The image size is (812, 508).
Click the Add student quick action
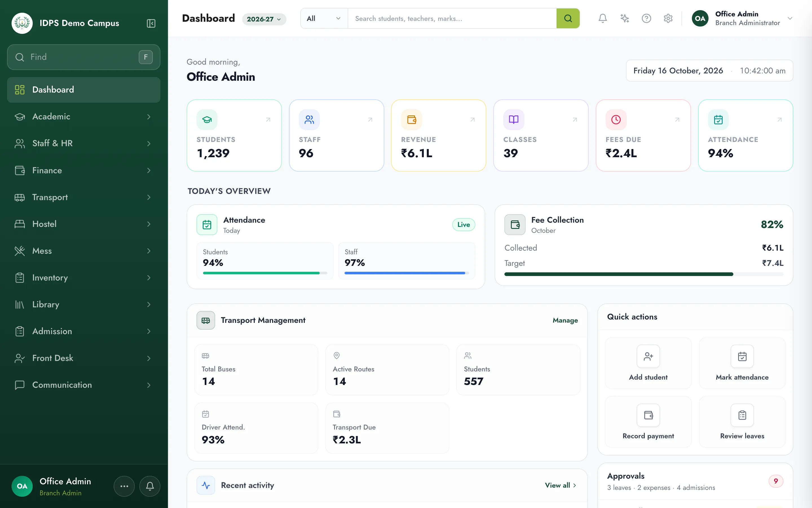click(x=648, y=363)
